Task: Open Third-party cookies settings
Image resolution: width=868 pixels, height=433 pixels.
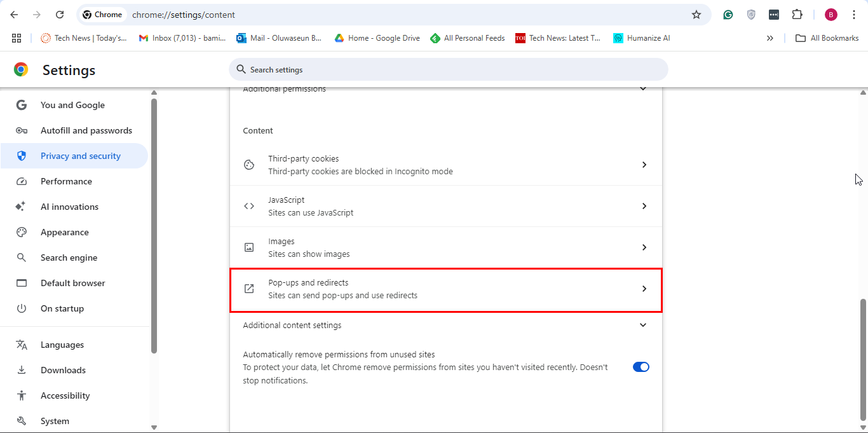Action: [445, 165]
